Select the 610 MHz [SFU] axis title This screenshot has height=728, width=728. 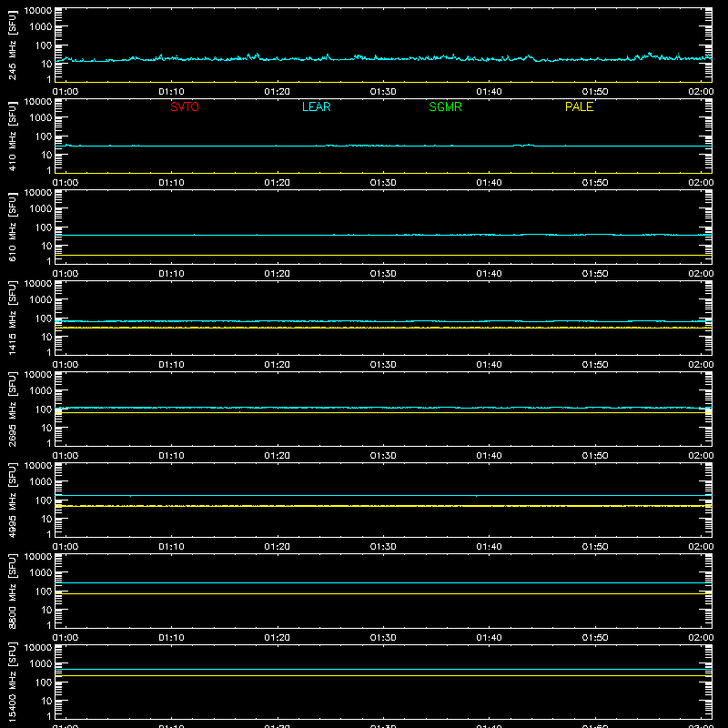point(12,227)
